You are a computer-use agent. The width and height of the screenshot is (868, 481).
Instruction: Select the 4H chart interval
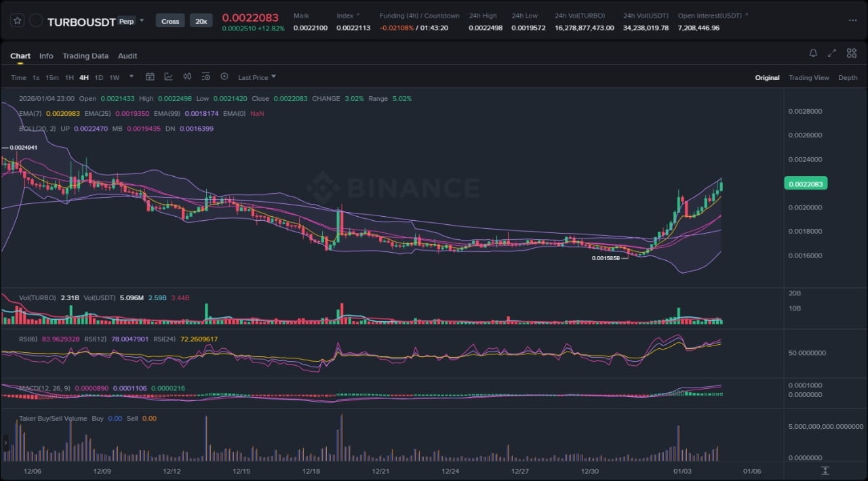84,78
